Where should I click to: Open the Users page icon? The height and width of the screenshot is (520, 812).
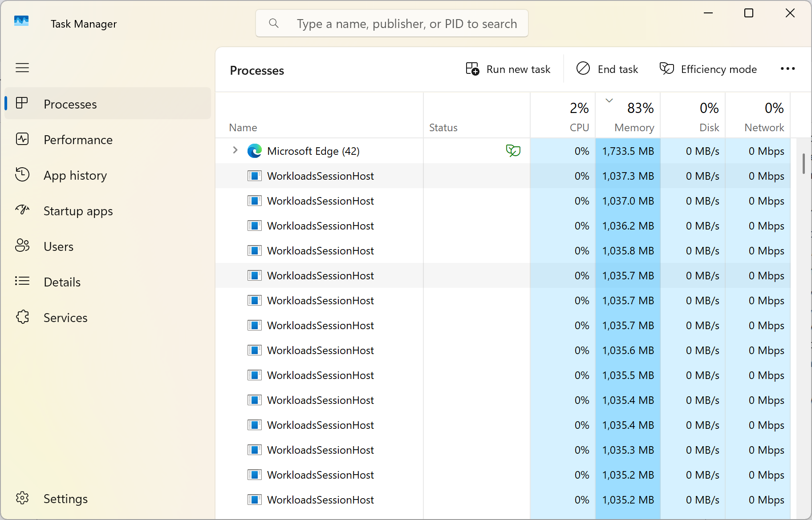tap(22, 246)
